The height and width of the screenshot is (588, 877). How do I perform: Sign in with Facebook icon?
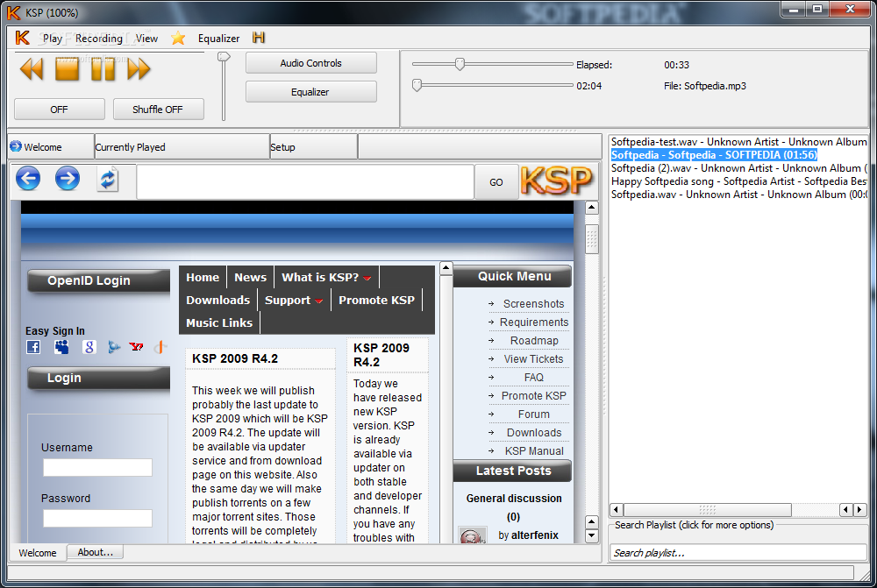point(33,347)
